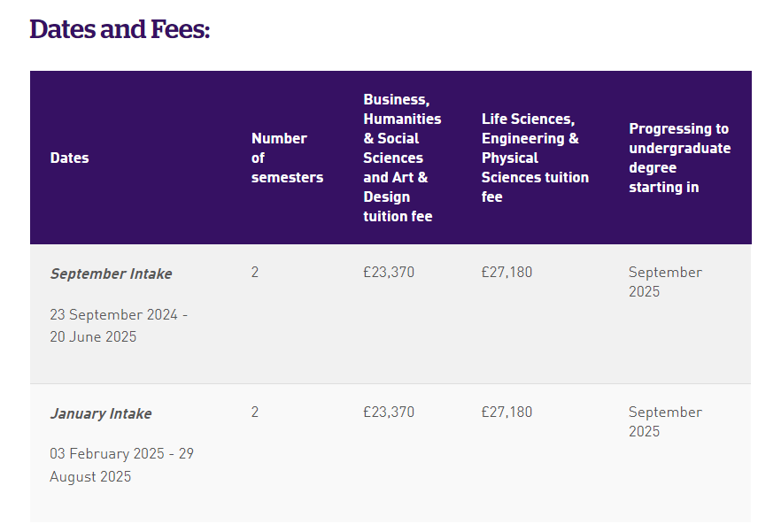Screen dimensions: 781x532
Task: Click the 'September Intake' row label
Action: (111, 274)
